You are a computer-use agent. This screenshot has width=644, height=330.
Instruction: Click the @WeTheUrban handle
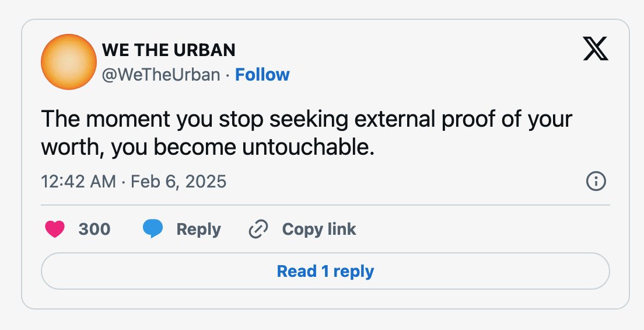pyautogui.click(x=160, y=75)
